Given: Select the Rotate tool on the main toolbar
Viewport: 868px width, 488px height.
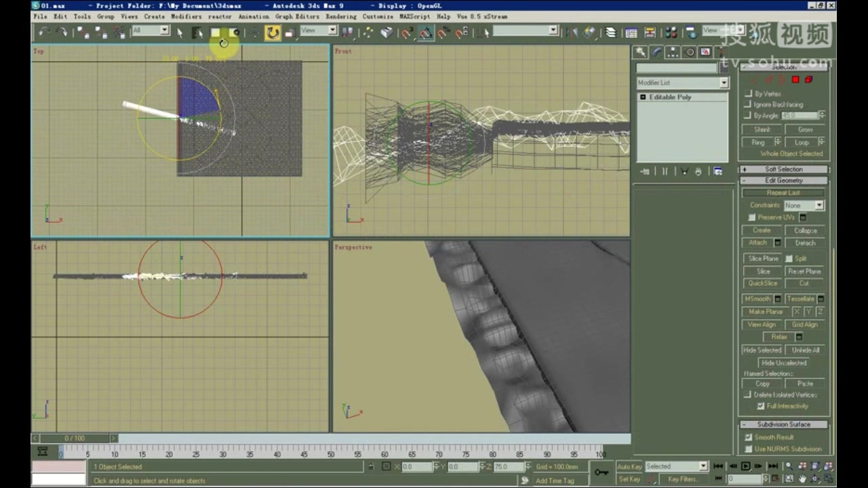Looking at the screenshot, I should (x=271, y=33).
